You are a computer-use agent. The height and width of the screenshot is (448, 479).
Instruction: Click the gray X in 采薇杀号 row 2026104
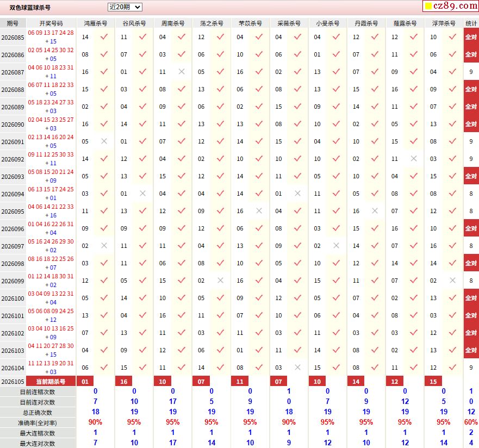coord(297,368)
